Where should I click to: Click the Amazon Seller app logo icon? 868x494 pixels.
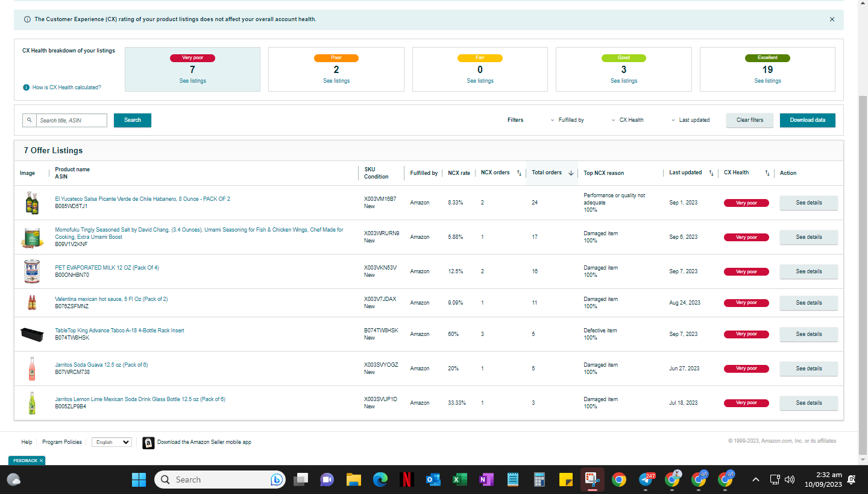click(148, 443)
